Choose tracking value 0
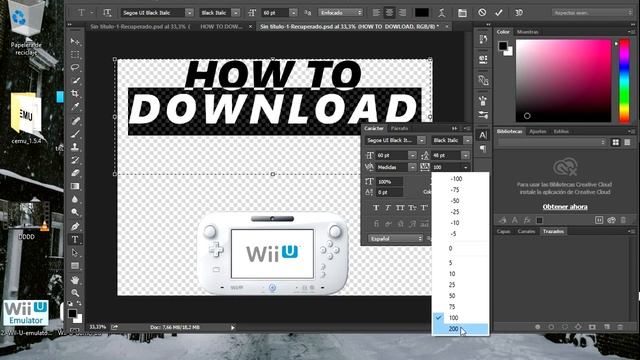The width and height of the screenshot is (640, 360). coord(460,248)
